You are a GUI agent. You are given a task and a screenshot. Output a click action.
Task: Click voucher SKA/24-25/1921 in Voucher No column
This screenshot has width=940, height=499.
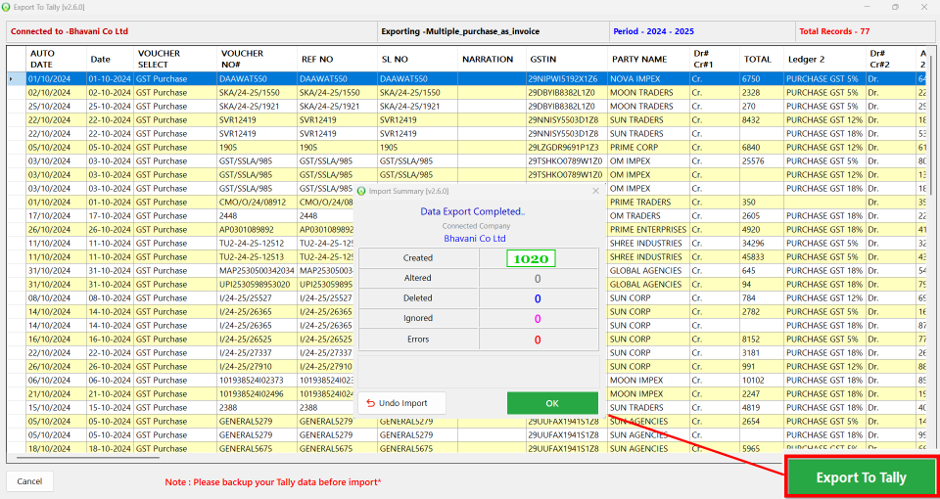(x=257, y=106)
